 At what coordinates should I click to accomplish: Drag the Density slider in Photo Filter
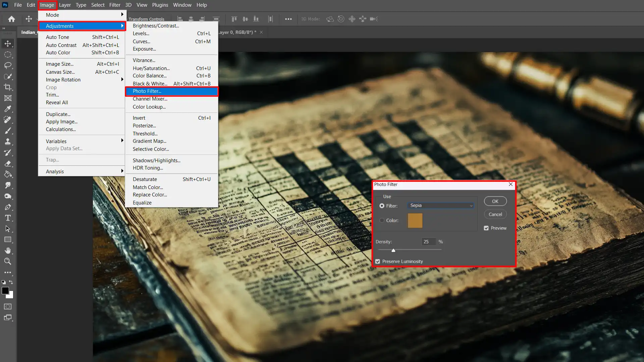pyautogui.click(x=393, y=250)
